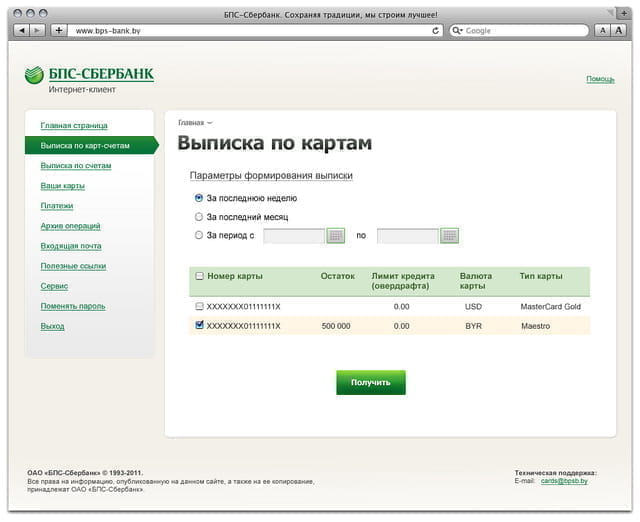Open the 'Выписка по карт-счетам' menu item

pyautogui.click(x=91, y=145)
